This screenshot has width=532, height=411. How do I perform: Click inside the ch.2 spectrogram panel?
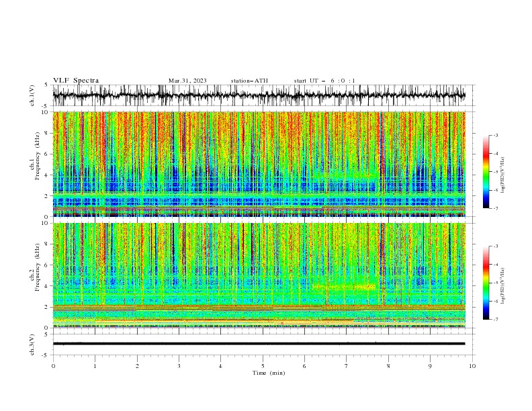pos(259,275)
